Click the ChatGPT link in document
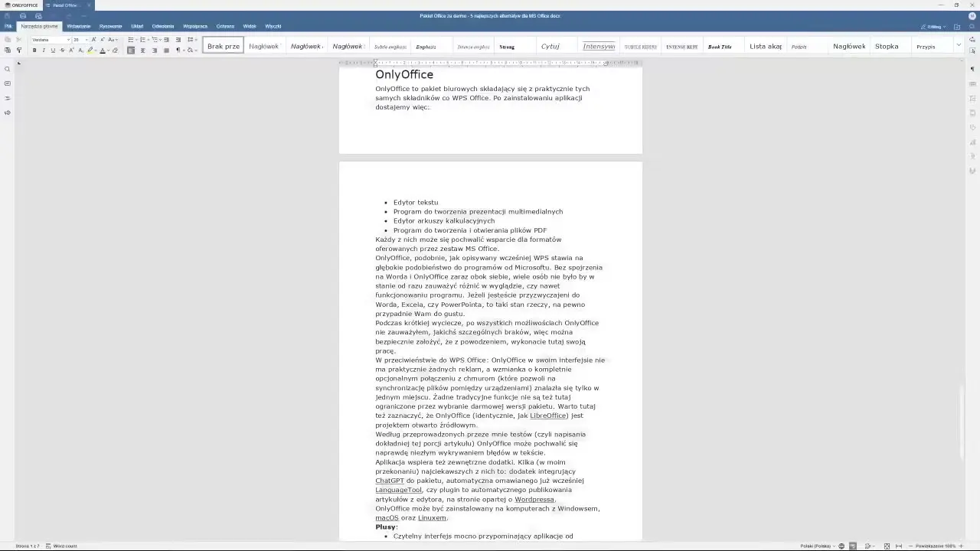This screenshot has width=980, height=551. (x=389, y=481)
